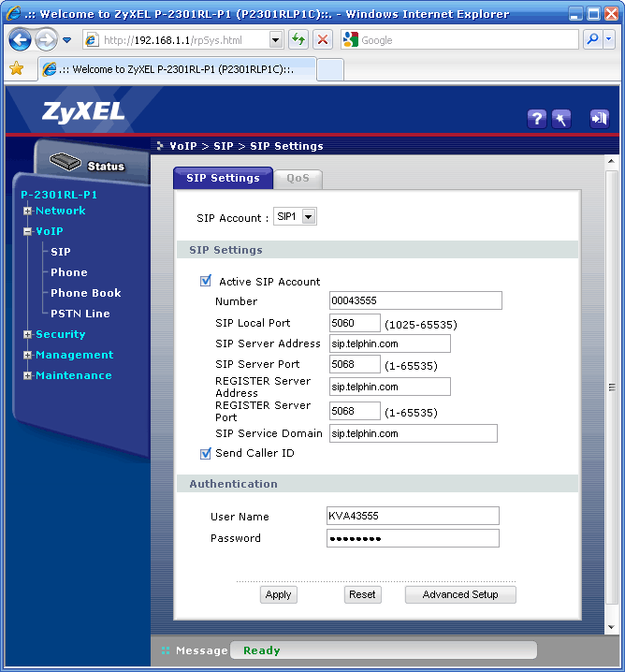625x672 pixels.
Task: Click the Ready status message text
Action: click(261, 650)
